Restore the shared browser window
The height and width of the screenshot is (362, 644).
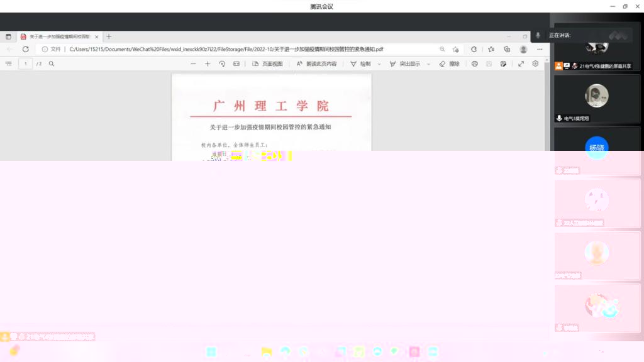click(x=525, y=36)
